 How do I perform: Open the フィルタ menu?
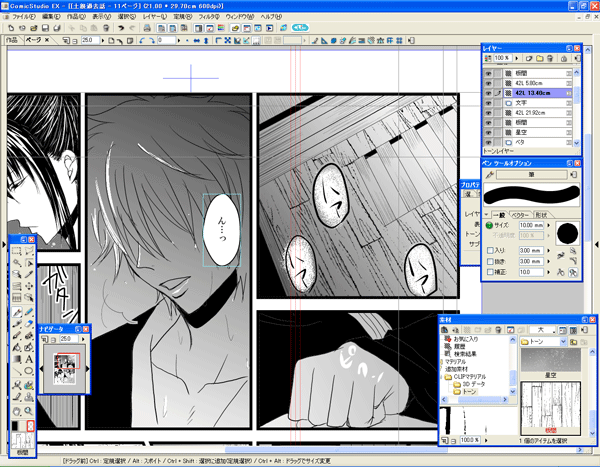pyautogui.click(x=209, y=17)
